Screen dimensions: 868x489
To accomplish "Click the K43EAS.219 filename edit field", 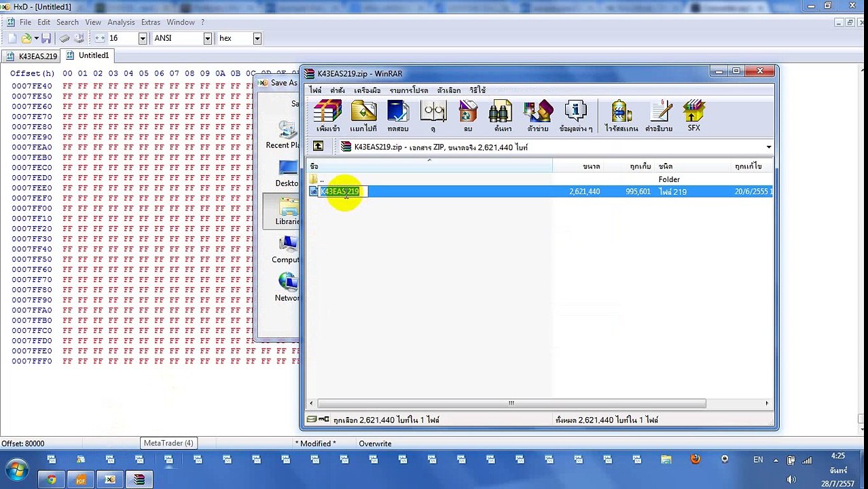I will tap(344, 192).
